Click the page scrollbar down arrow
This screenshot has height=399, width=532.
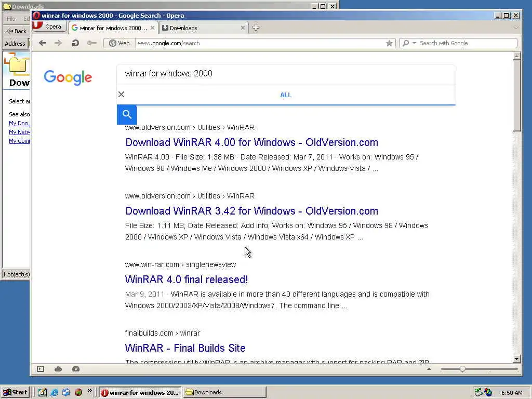point(517,358)
